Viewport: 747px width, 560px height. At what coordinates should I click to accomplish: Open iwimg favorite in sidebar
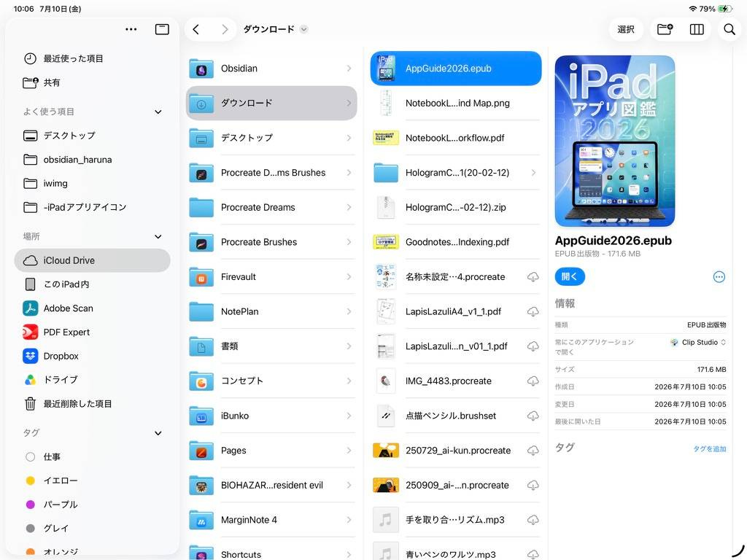tap(93, 183)
